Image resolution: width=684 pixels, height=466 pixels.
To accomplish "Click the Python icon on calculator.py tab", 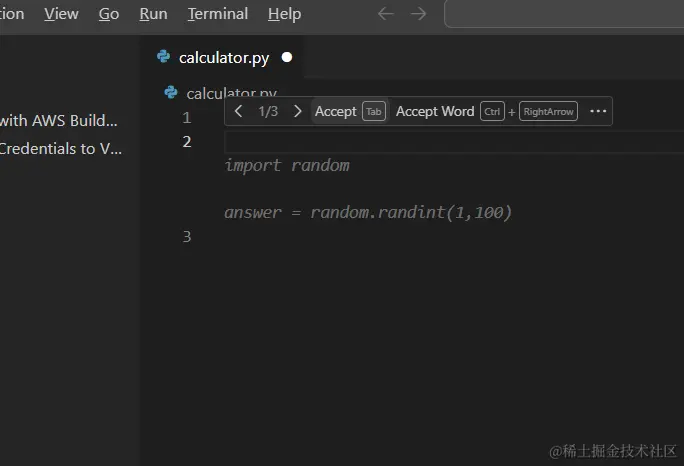I will (164, 57).
